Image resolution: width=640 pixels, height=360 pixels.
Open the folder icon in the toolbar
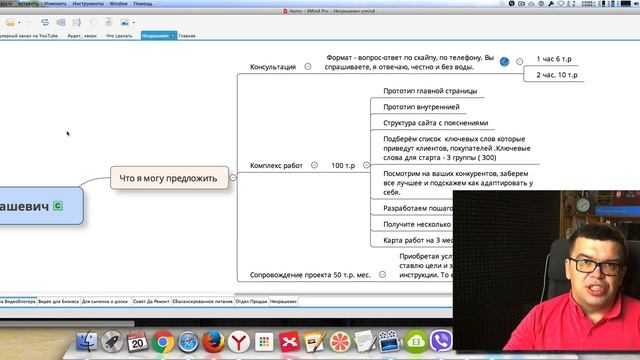pyautogui.click(x=10, y=22)
